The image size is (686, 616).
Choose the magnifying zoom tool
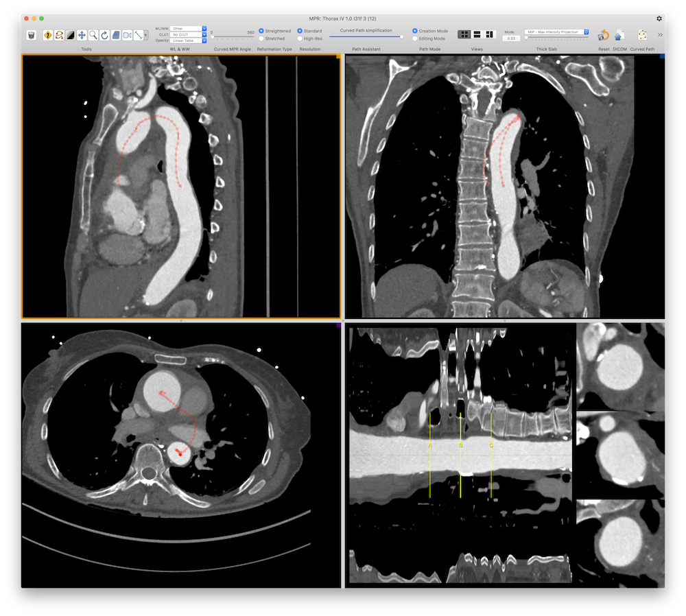(x=93, y=35)
